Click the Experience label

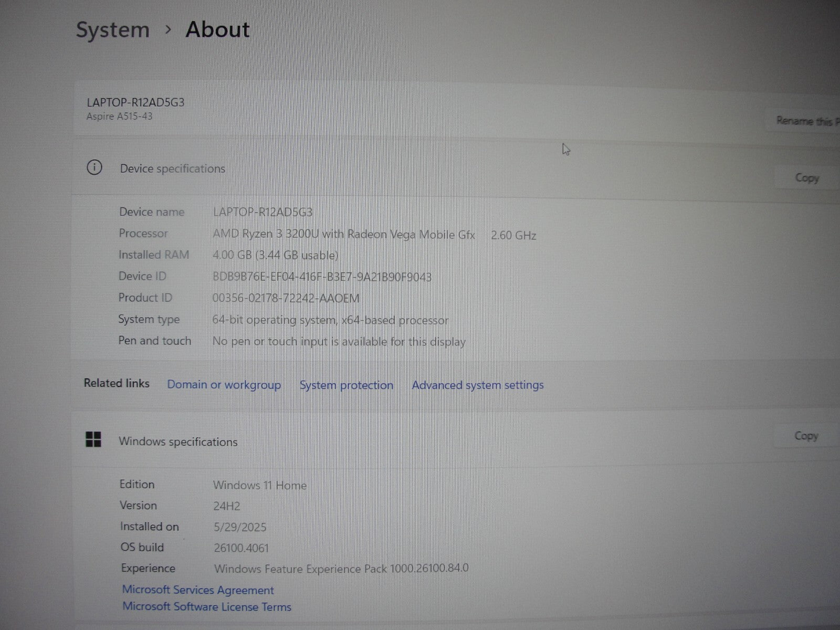click(x=148, y=568)
